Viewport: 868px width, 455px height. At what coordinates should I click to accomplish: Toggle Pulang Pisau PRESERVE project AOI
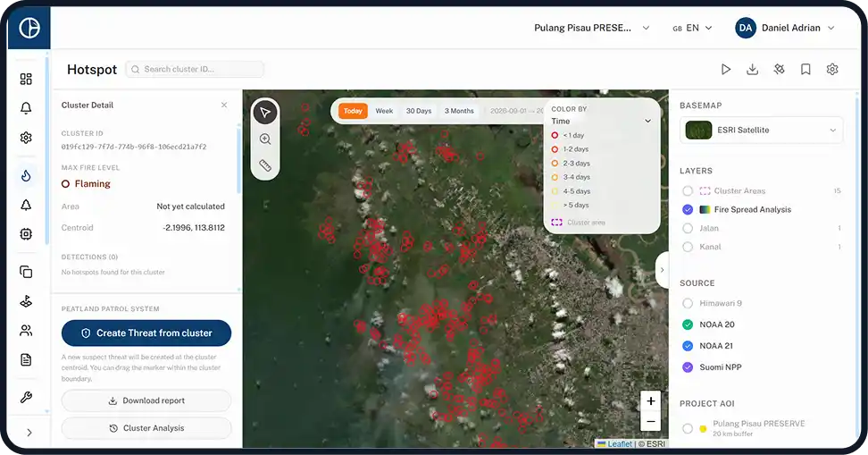(688, 428)
